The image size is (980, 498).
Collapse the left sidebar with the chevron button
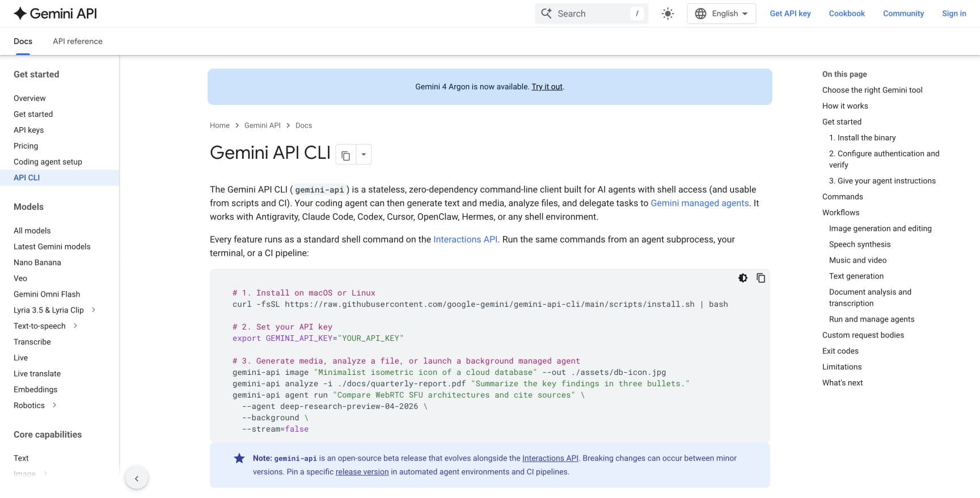[x=137, y=478]
